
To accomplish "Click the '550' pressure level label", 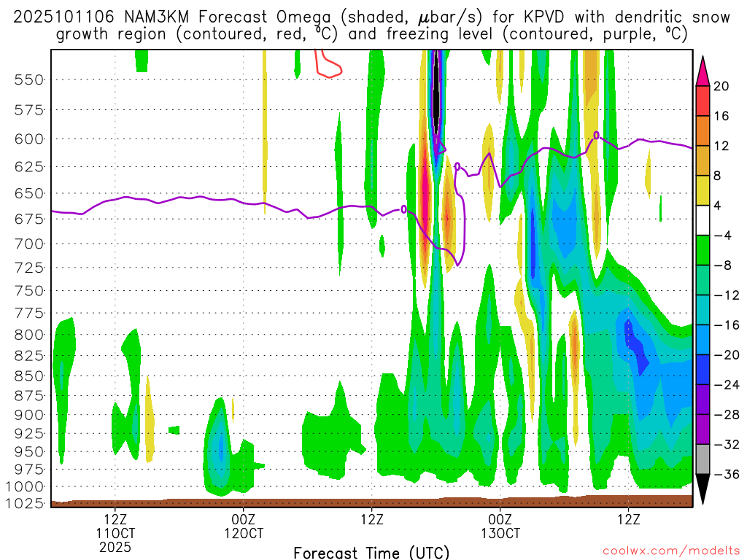I will (29, 79).
